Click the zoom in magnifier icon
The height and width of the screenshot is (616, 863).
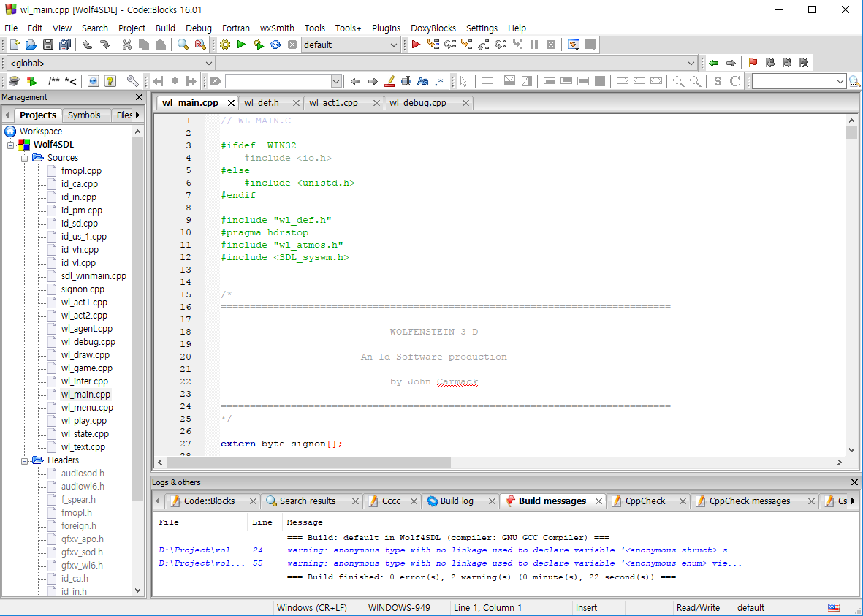point(679,81)
